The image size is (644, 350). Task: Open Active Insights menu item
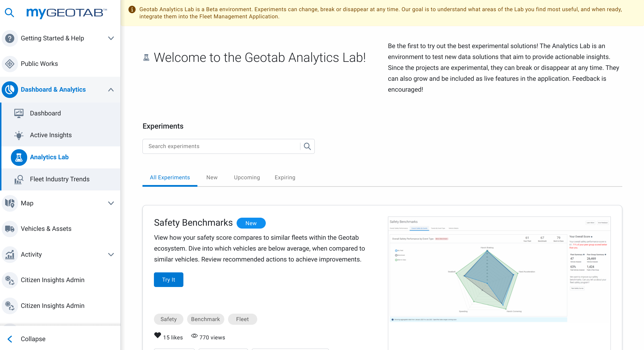(x=61, y=135)
